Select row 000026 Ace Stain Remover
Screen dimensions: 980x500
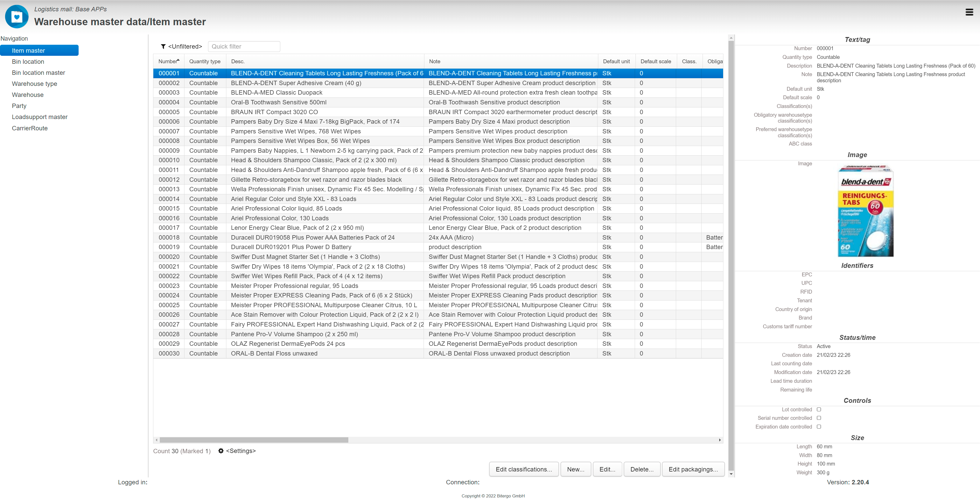click(x=438, y=315)
